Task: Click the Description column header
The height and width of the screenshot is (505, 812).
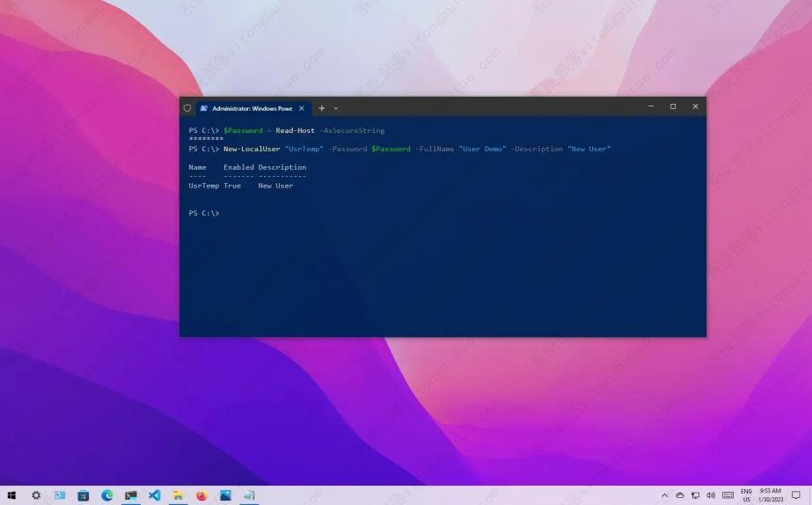Action: (282, 167)
